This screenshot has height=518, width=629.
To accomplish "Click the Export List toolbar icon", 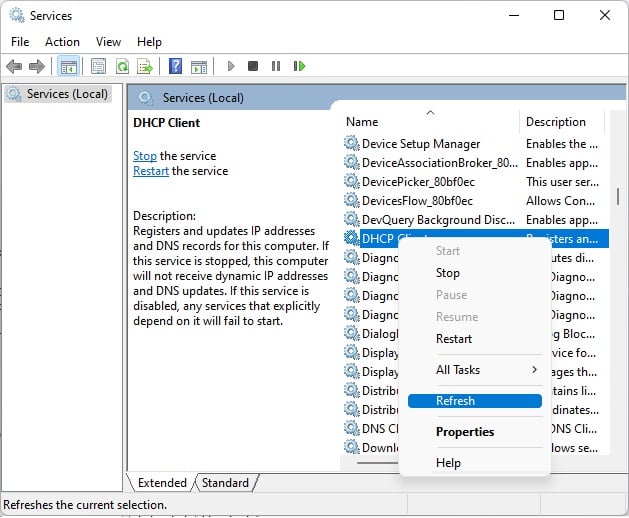I will 144,66.
